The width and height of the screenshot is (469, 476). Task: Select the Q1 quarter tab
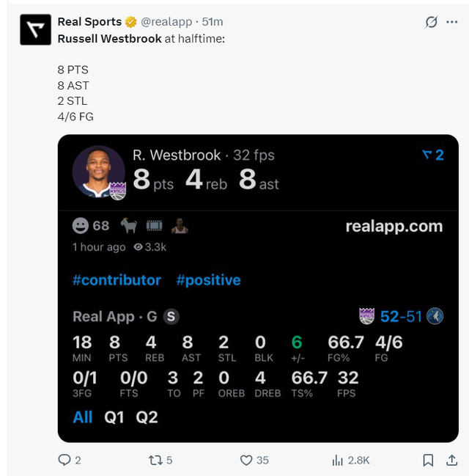114,417
